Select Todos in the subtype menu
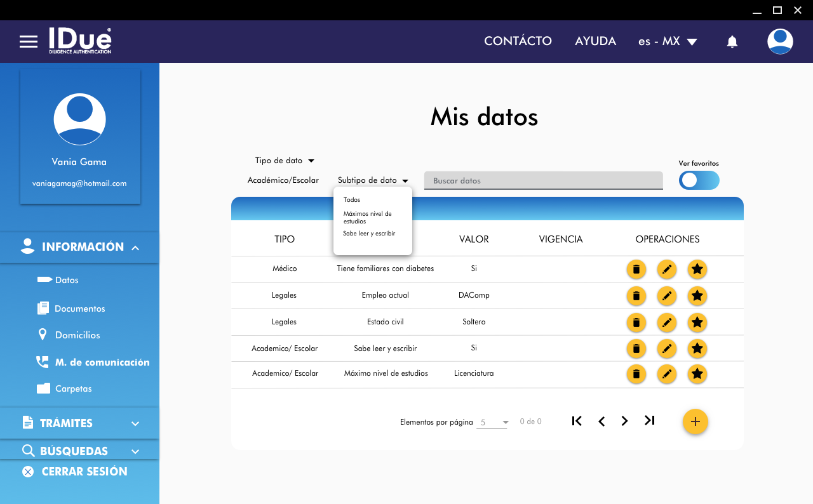This screenshot has height=504, width=813. [x=352, y=200]
